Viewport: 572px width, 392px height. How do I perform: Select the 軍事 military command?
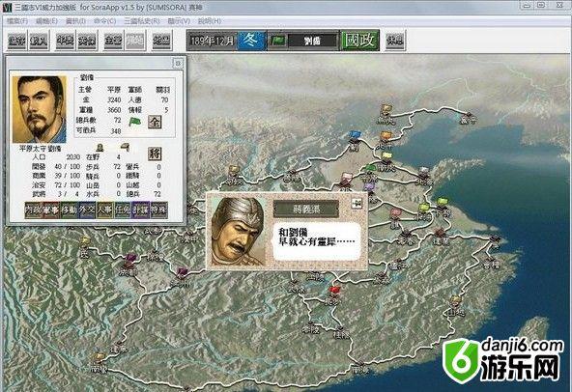51,210
